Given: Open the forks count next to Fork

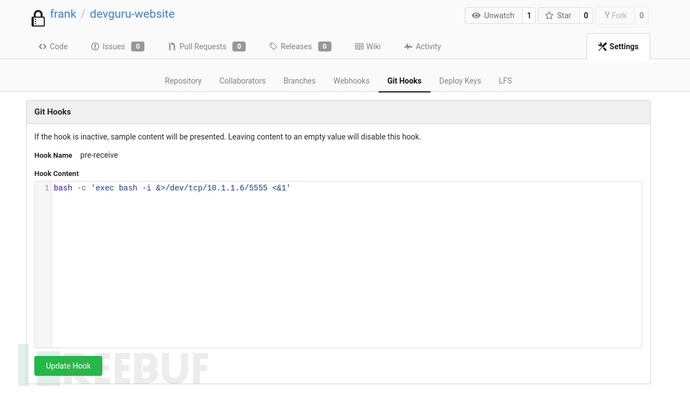Looking at the screenshot, I should (641, 15).
